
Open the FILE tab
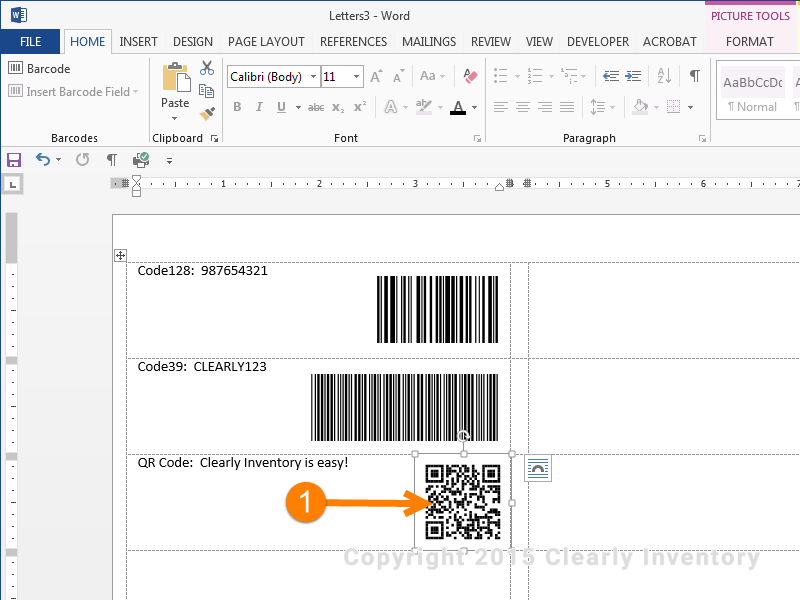click(31, 41)
